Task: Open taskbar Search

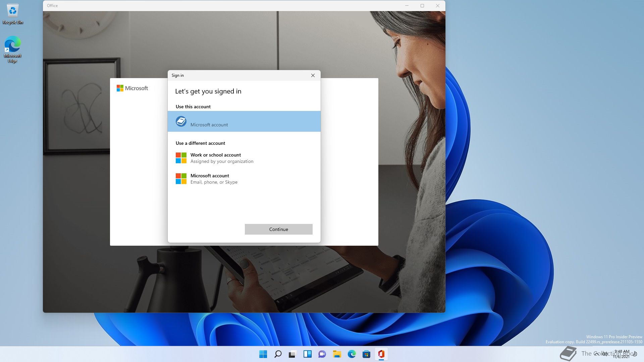Action: click(x=278, y=354)
